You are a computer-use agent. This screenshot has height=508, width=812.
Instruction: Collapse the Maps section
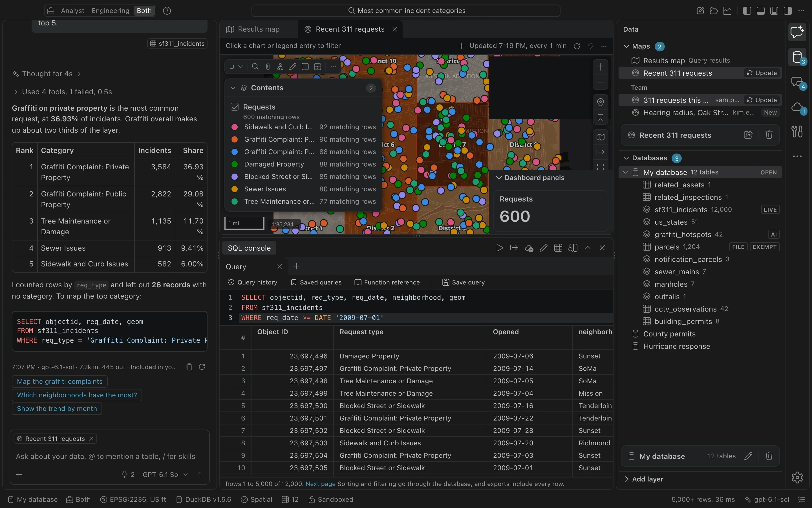point(626,46)
